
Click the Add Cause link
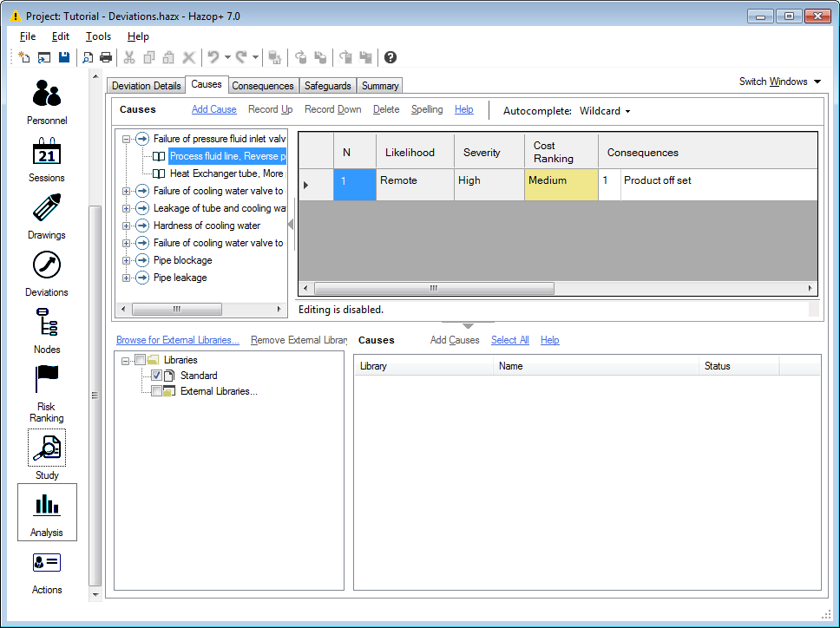pyautogui.click(x=213, y=109)
